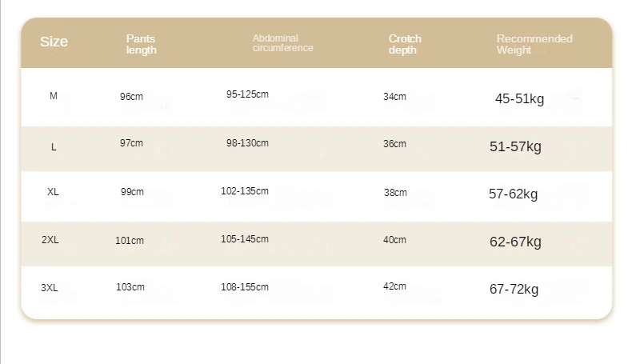The image size is (632, 364).
Task: Click the Size column header
Action: click(54, 42)
